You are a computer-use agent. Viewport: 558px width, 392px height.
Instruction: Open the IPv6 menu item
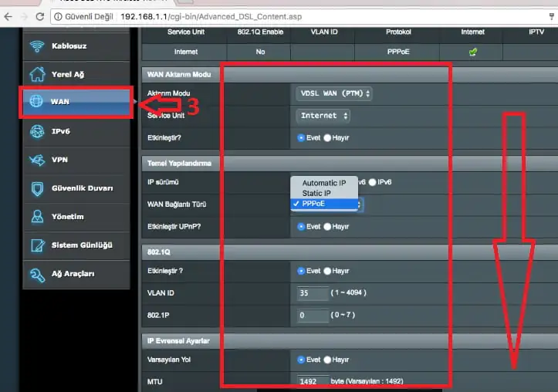tap(76, 131)
